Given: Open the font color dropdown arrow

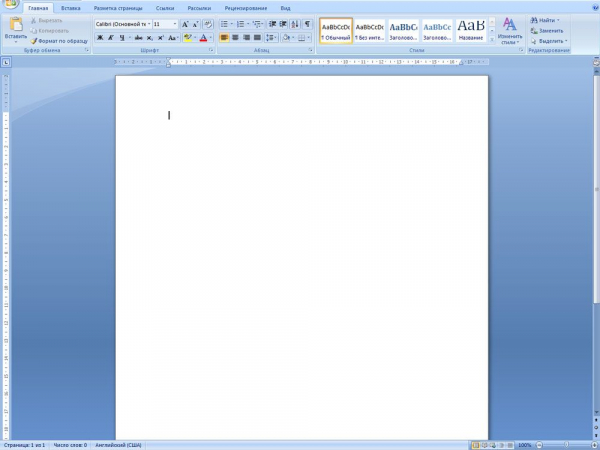Looking at the screenshot, I should click(211, 38).
